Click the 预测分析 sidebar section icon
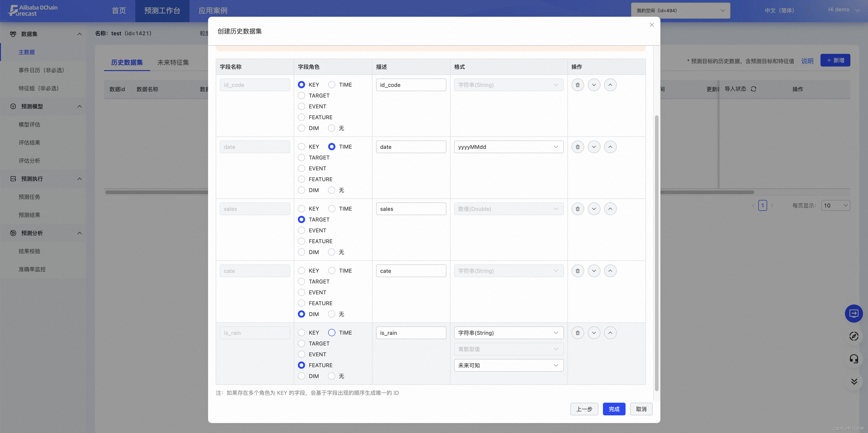The height and width of the screenshot is (433, 868). pos(13,233)
